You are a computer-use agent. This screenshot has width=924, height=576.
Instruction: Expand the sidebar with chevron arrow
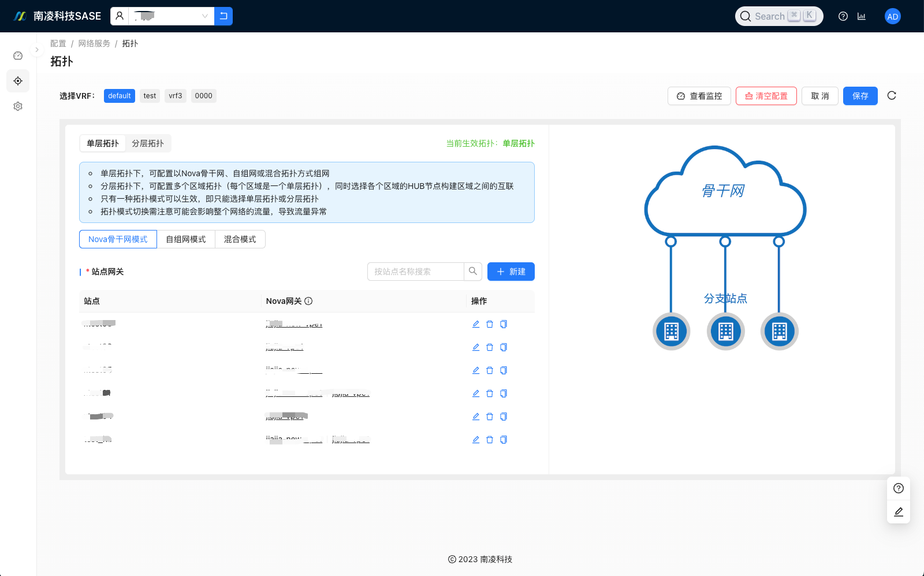click(x=37, y=50)
